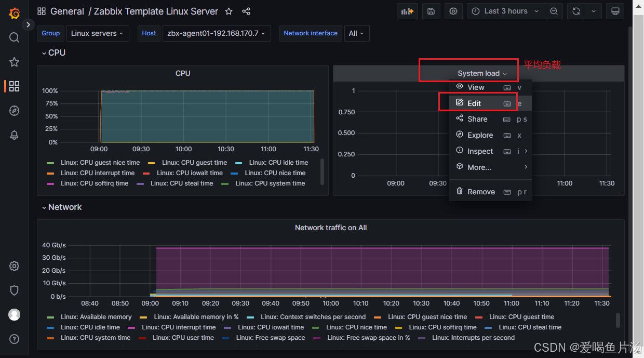The width and height of the screenshot is (644, 358).
Task: Click color swatch of Linux: Interrupts per second
Action: coord(422,338)
